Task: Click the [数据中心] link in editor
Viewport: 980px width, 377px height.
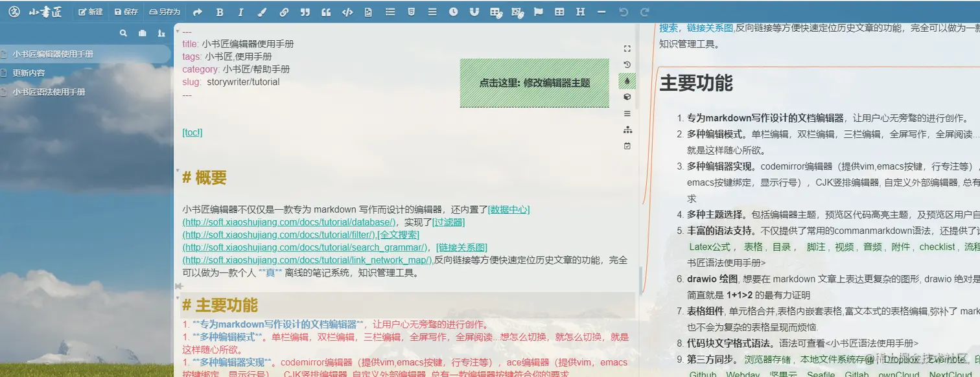Action: [x=509, y=209]
